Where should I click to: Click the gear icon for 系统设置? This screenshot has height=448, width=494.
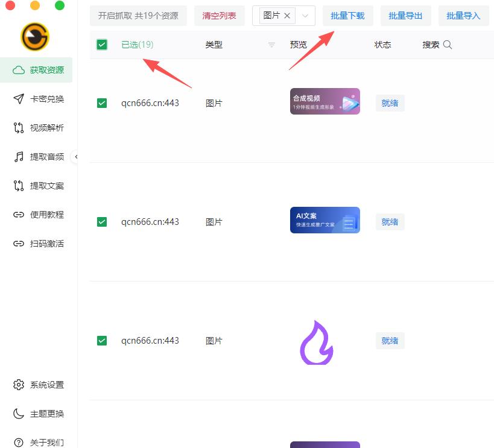[x=19, y=385]
